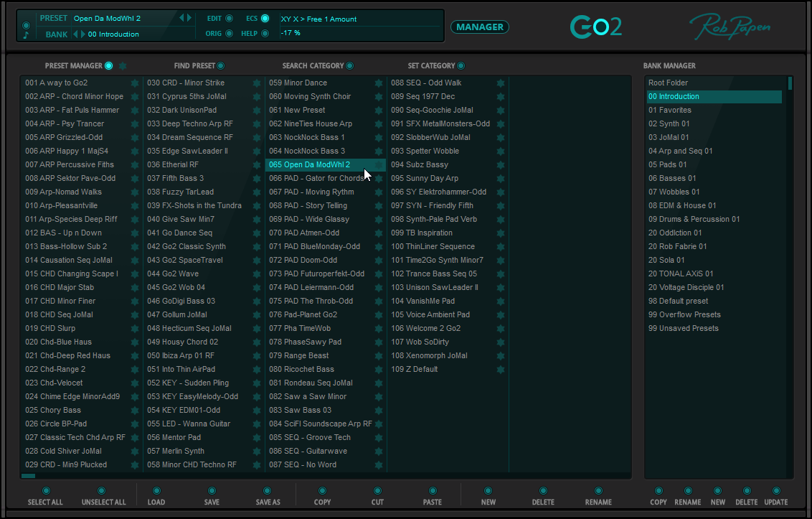Favorite star for 094 Subz Bassy
The width and height of the screenshot is (812, 519).
(x=500, y=165)
